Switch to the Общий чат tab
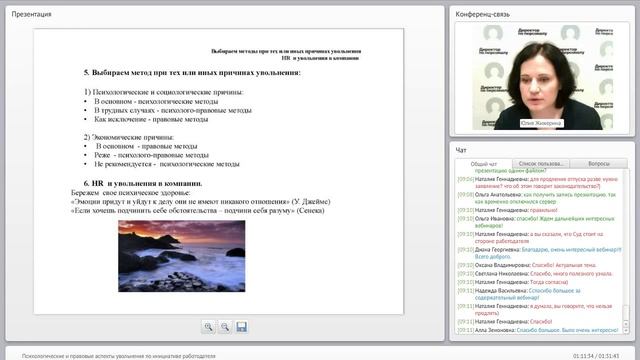This screenshot has height=360, width=640. point(484,164)
